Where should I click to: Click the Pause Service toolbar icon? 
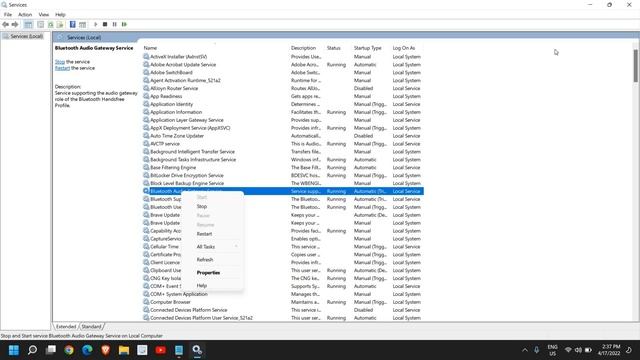[115, 24]
